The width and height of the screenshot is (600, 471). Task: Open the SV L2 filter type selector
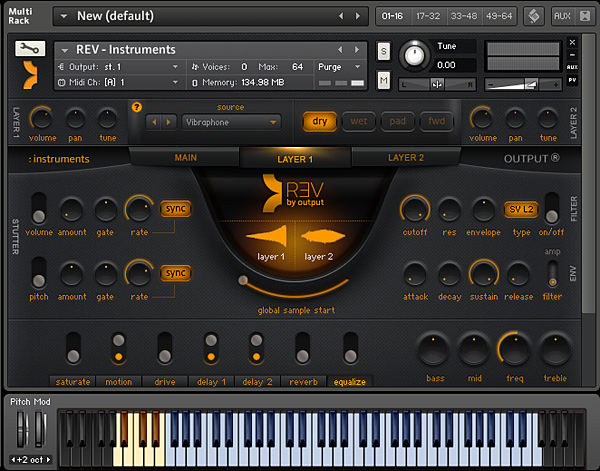coord(521,210)
